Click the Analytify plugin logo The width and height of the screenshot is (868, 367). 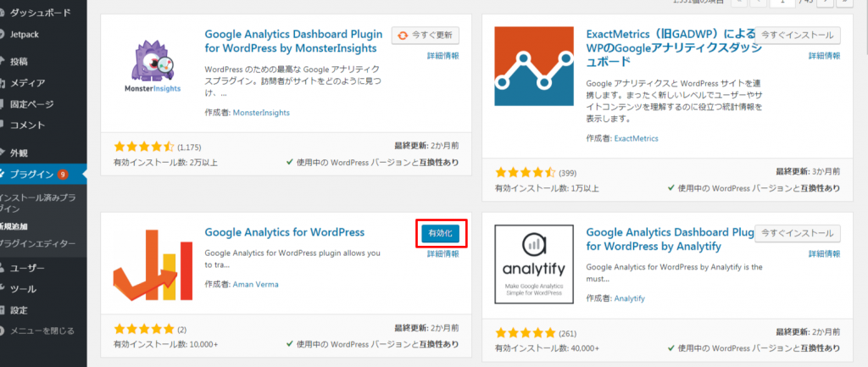point(535,264)
